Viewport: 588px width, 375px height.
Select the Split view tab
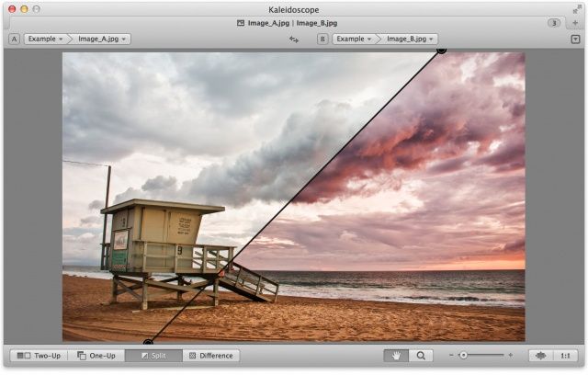tap(153, 356)
